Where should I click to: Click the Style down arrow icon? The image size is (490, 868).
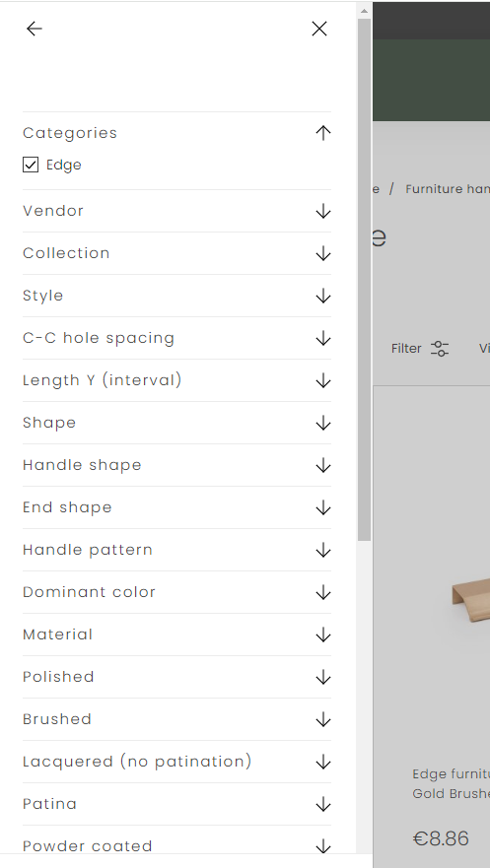click(x=323, y=297)
